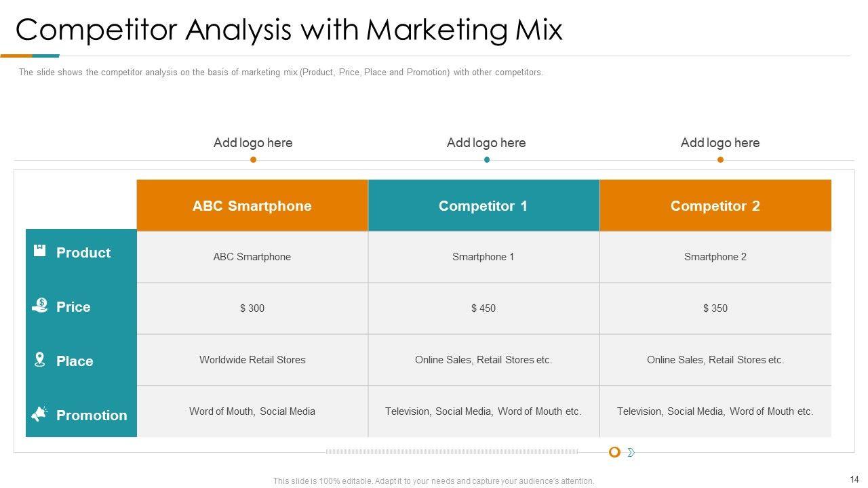Click the 'Worldwide Retail Stores' cell

(x=252, y=360)
